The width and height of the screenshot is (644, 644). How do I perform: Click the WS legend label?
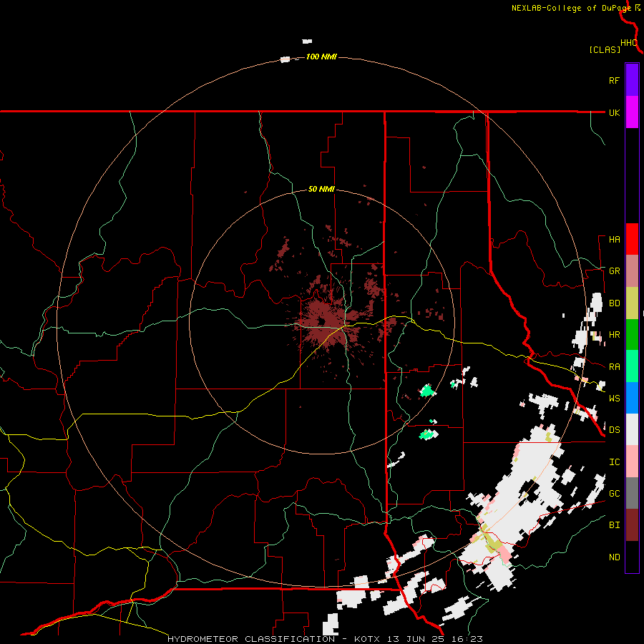pyautogui.click(x=614, y=399)
